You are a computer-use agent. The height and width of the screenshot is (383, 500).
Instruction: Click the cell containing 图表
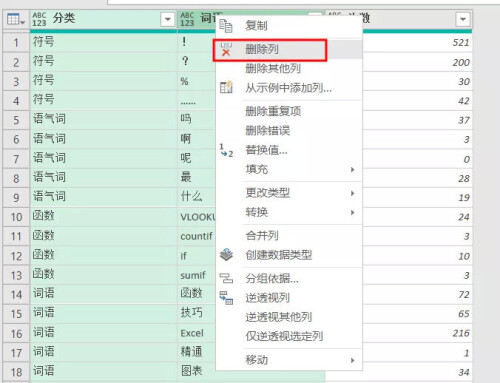click(x=197, y=372)
